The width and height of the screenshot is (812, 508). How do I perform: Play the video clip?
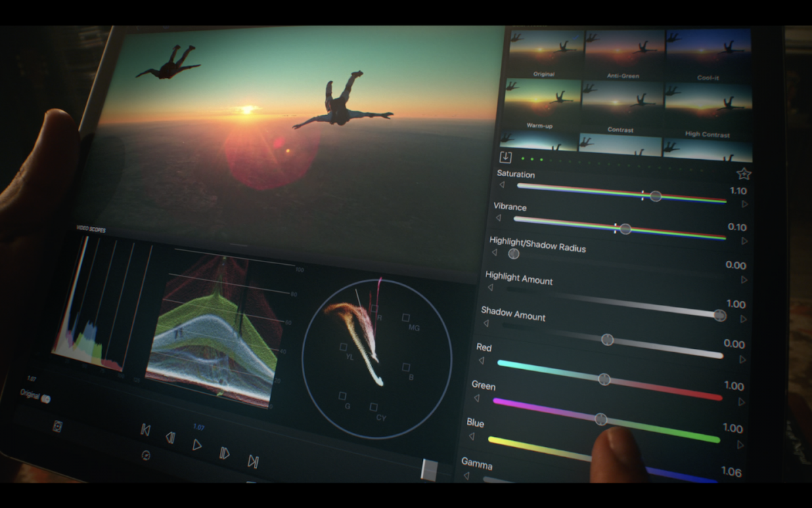pos(197,445)
